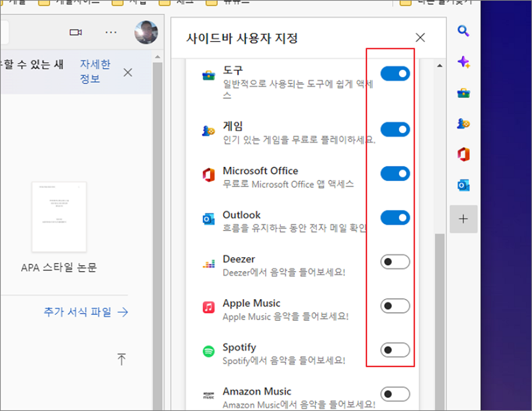Click the 사이드바 사용자 지정 title

[242, 38]
